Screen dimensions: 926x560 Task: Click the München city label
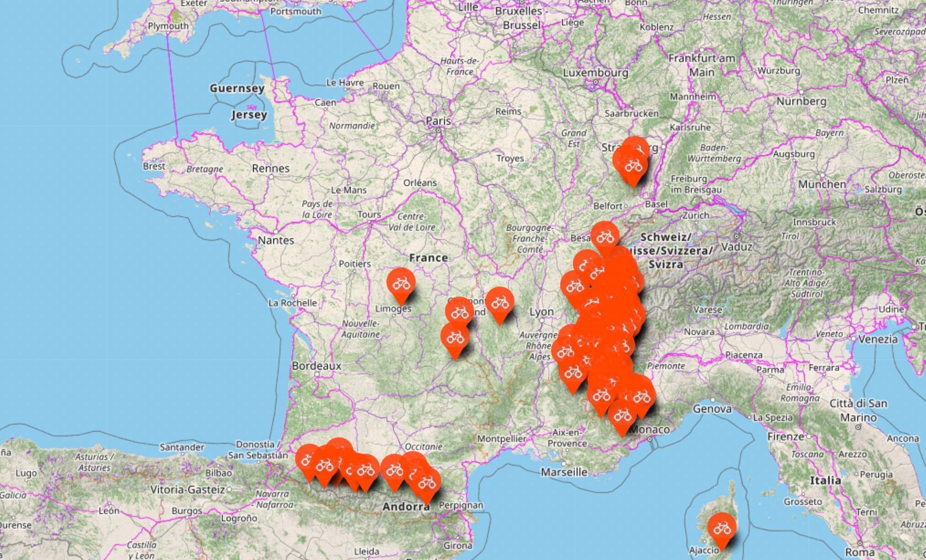point(822,184)
